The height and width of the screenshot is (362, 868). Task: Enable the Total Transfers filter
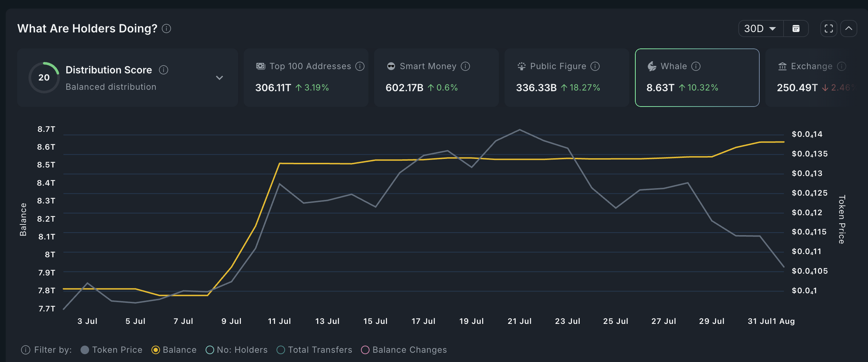click(x=281, y=350)
